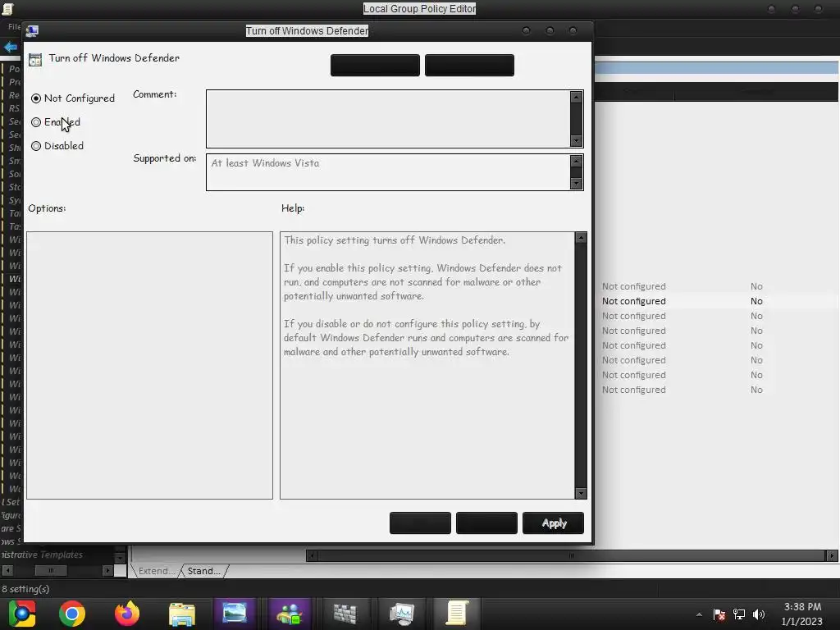The width and height of the screenshot is (840, 630).
Task: Click the policy setting icon beside Turn off Windows Defender
Action: (x=35, y=59)
